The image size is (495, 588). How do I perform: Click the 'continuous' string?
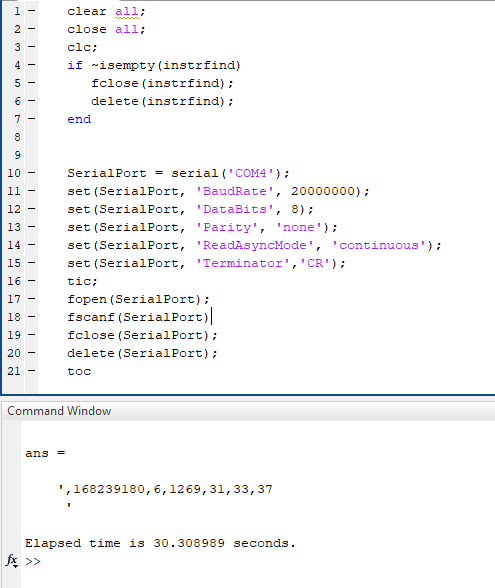pos(379,245)
